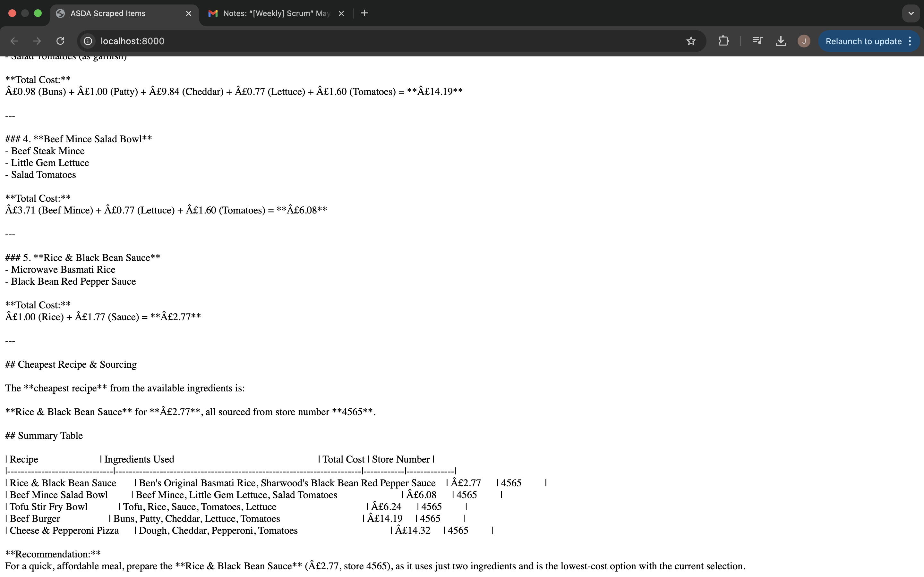Open a new tab with plus button
Screen dimensions: 924x577
[365, 13]
